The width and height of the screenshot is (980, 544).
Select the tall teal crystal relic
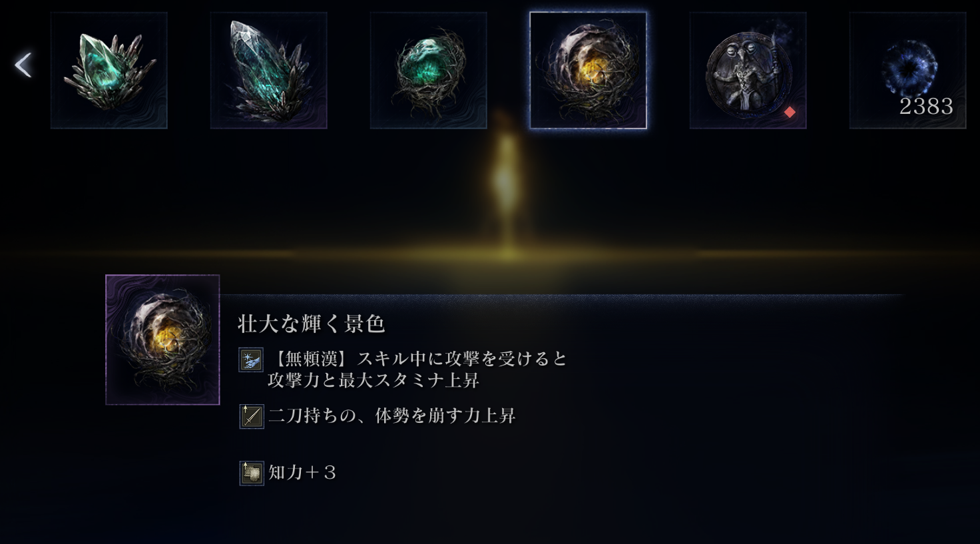point(269,71)
